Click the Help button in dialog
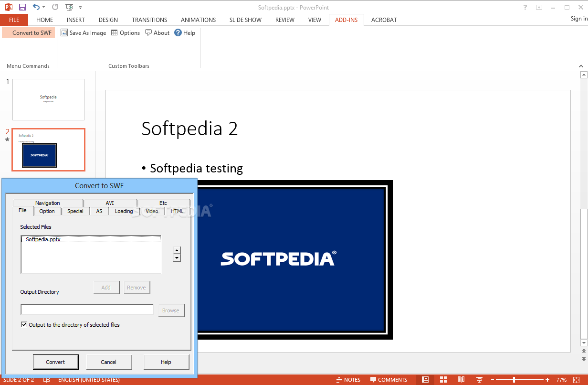This screenshot has height=385, width=588. [x=166, y=362]
